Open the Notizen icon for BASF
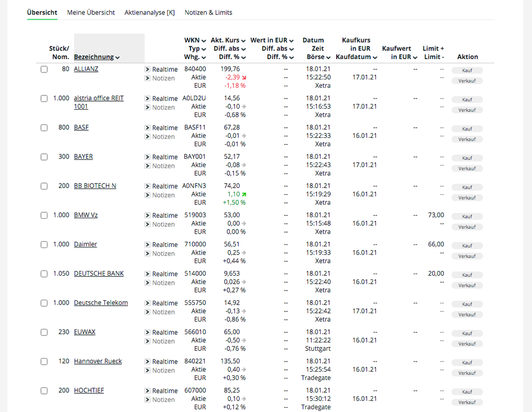Screen dimensions: 532x412 coord(148,137)
